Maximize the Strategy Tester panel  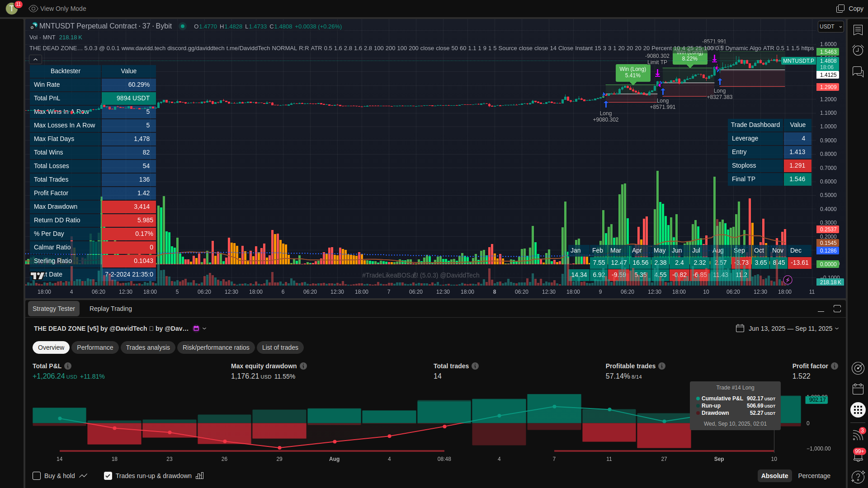837,309
